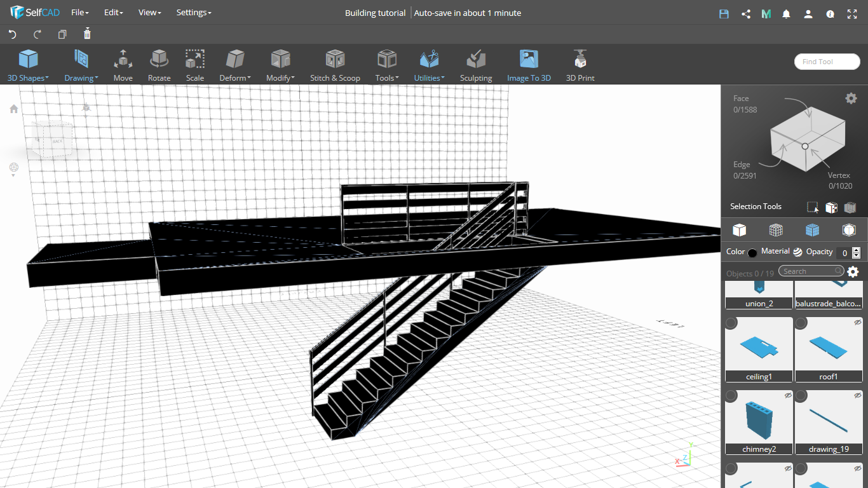Open the Edit menu
Screen dimensions: 868x488
112,13
